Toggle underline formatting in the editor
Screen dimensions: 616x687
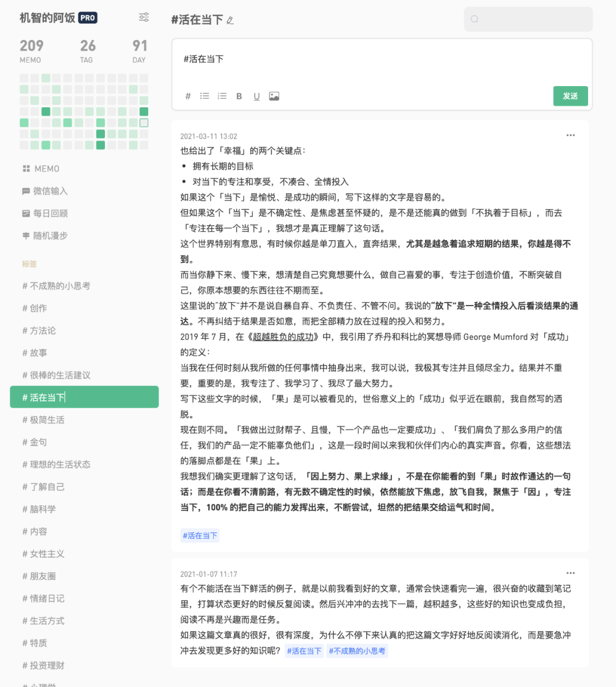(257, 96)
